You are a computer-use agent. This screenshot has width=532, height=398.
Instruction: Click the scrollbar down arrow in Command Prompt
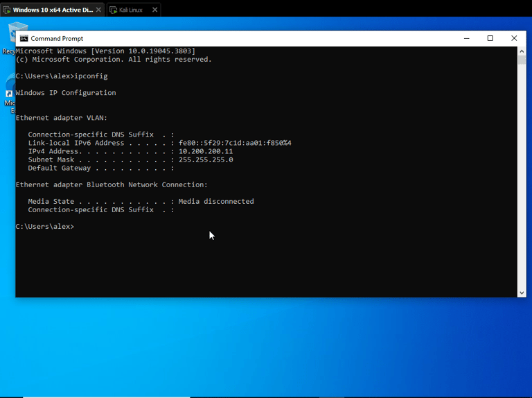tap(522, 293)
